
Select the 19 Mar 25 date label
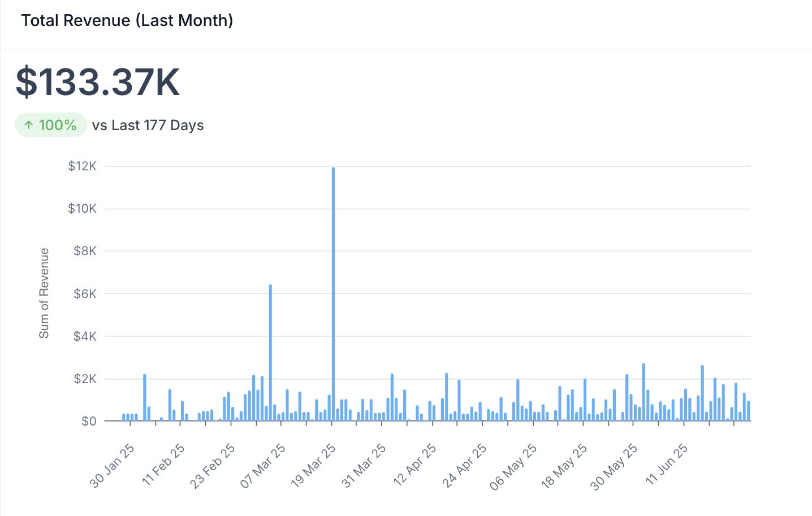pyautogui.click(x=313, y=466)
